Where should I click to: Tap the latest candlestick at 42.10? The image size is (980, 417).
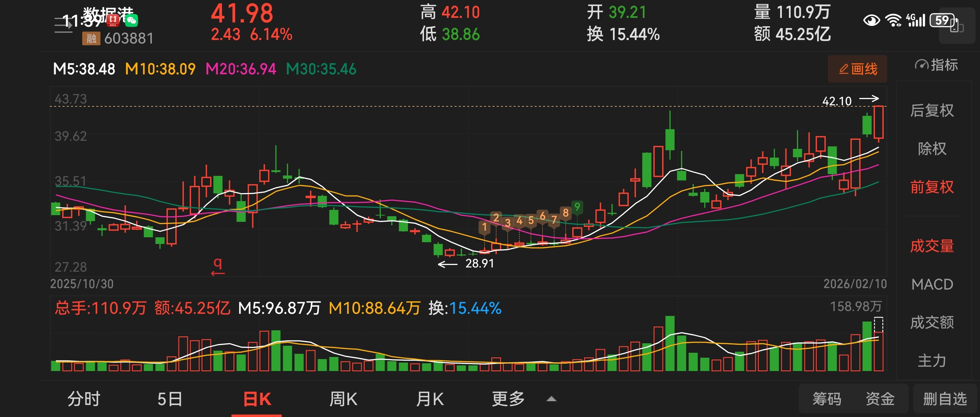click(878, 123)
